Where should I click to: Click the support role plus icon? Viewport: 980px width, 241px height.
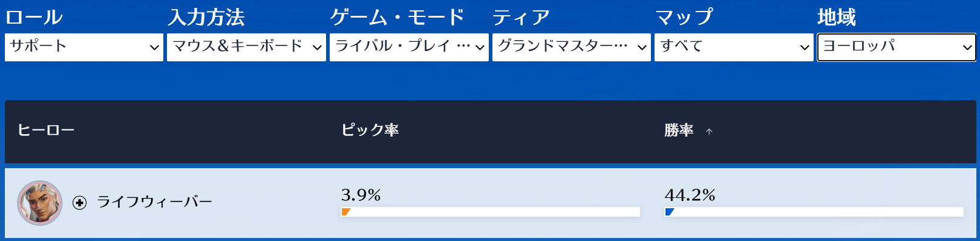(80, 203)
